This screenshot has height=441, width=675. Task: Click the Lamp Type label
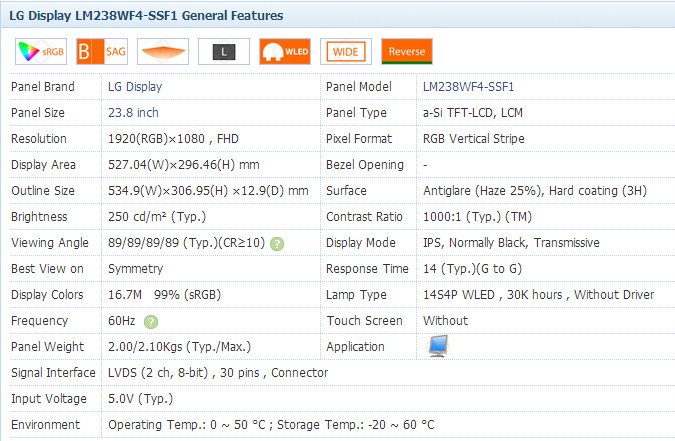(356, 295)
